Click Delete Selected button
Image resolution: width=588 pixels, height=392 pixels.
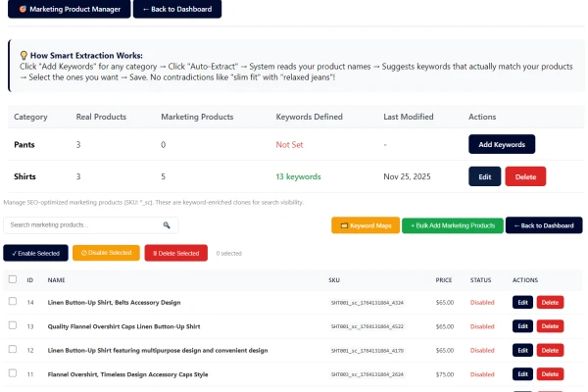point(175,253)
